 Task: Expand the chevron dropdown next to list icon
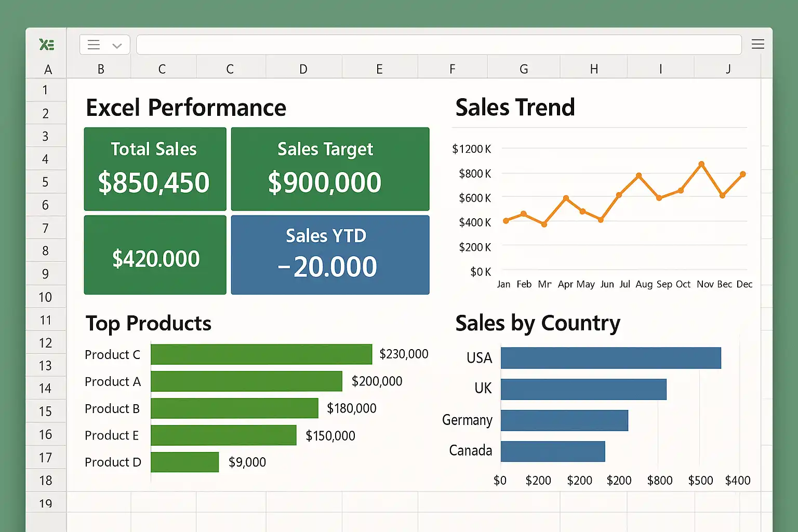pyautogui.click(x=117, y=46)
